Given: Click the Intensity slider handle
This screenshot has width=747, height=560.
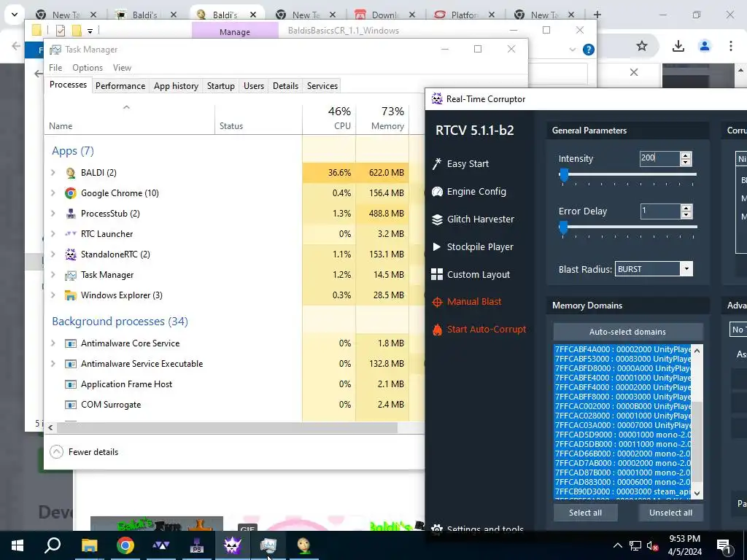Looking at the screenshot, I should [x=564, y=175].
